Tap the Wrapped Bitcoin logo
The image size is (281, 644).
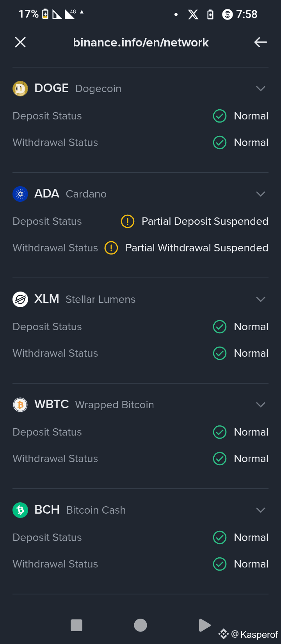(x=20, y=405)
